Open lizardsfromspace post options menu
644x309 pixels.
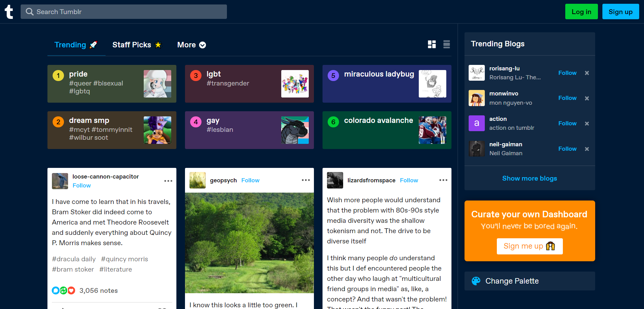(x=443, y=180)
